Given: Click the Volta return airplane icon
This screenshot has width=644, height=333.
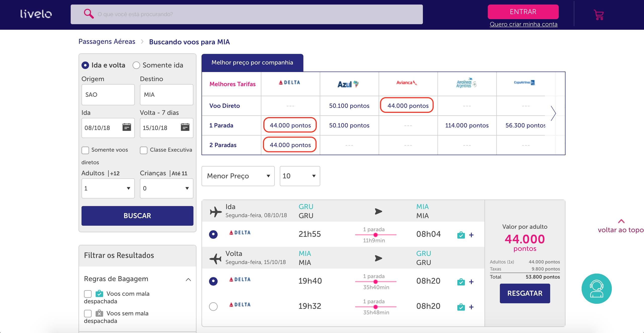Looking at the screenshot, I should pos(215,258).
